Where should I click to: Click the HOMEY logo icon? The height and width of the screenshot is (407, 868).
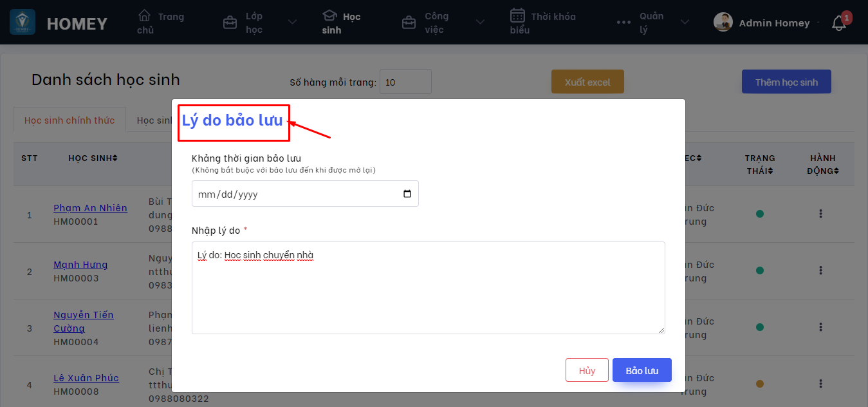pos(22,22)
